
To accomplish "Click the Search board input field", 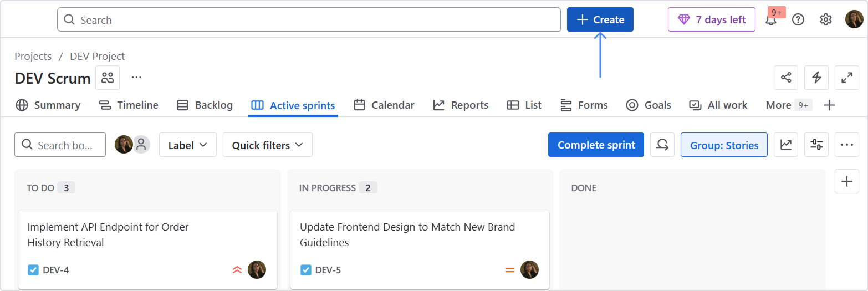I will (x=60, y=145).
